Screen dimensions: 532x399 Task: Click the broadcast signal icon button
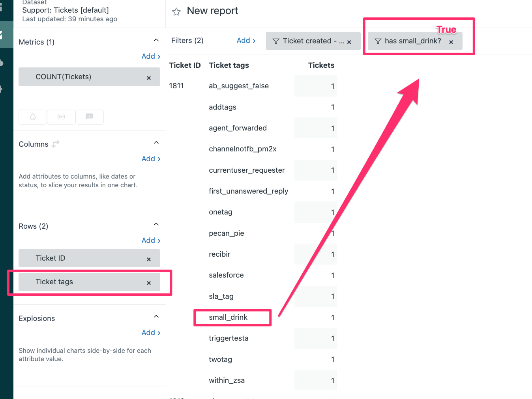61,117
